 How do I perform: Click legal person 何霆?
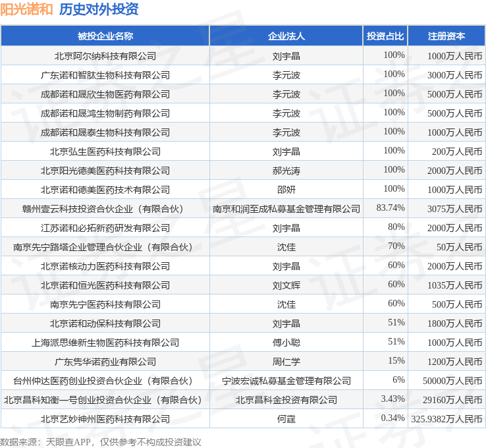(286, 419)
